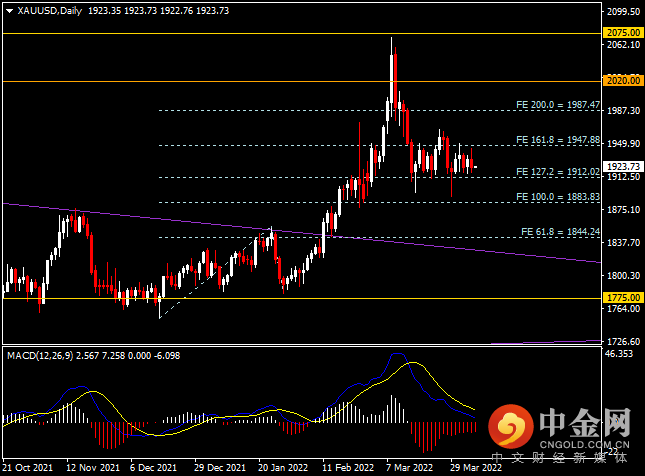Click the FE 61.8 = 1844.24 label
This screenshot has height=476, width=645.
point(560,232)
